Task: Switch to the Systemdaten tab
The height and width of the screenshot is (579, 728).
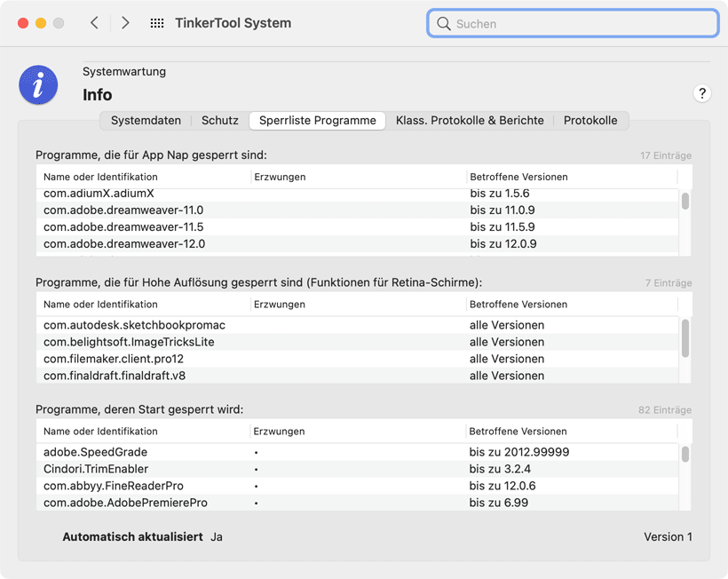Action: tap(146, 121)
